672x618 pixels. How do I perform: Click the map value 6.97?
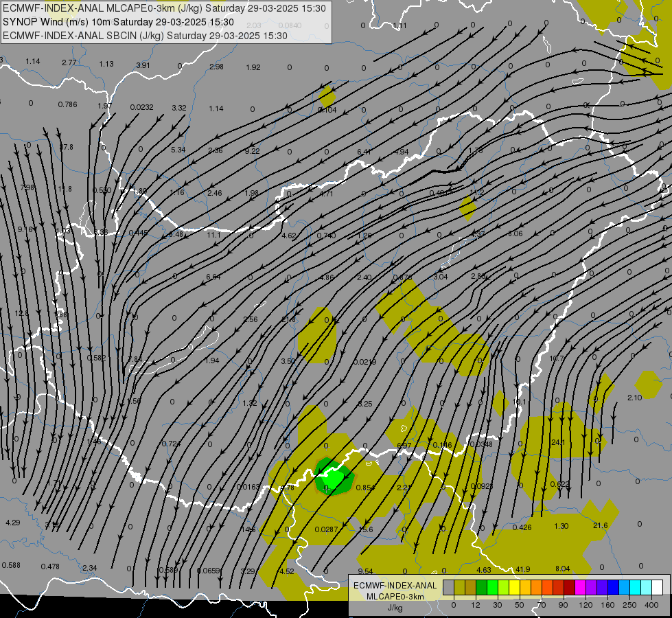(x=404, y=445)
